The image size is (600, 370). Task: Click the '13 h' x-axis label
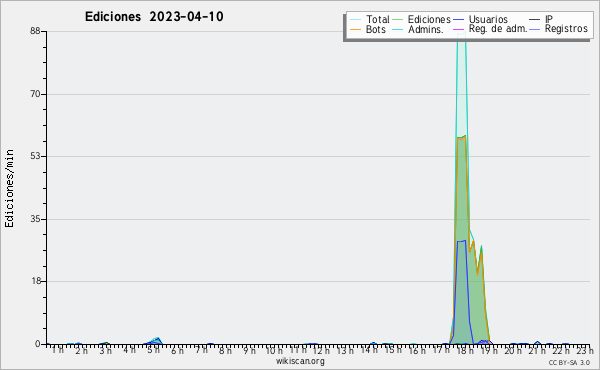346,350
